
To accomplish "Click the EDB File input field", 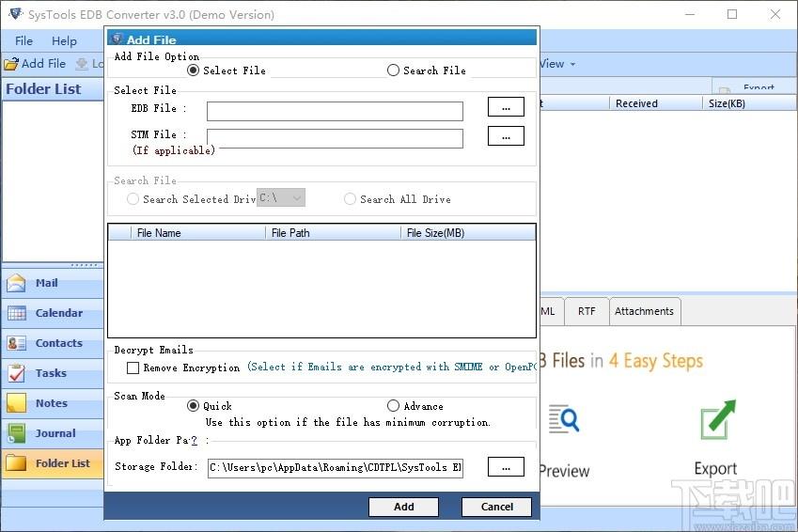I will click(335, 111).
